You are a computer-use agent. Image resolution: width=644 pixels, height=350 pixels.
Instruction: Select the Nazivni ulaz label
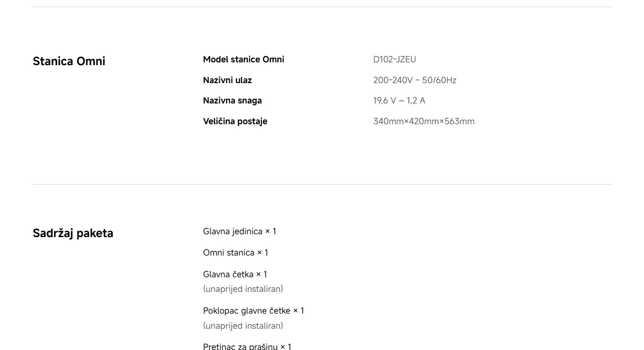point(227,80)
